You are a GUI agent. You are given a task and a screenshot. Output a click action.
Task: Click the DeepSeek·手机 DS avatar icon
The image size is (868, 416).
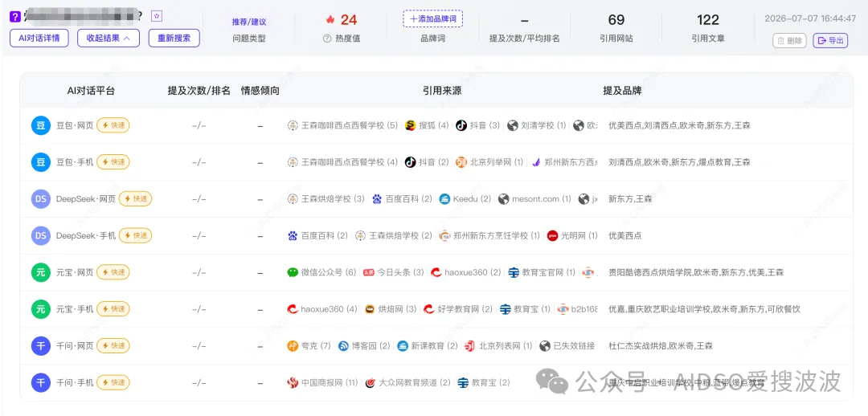click(40, 235)
